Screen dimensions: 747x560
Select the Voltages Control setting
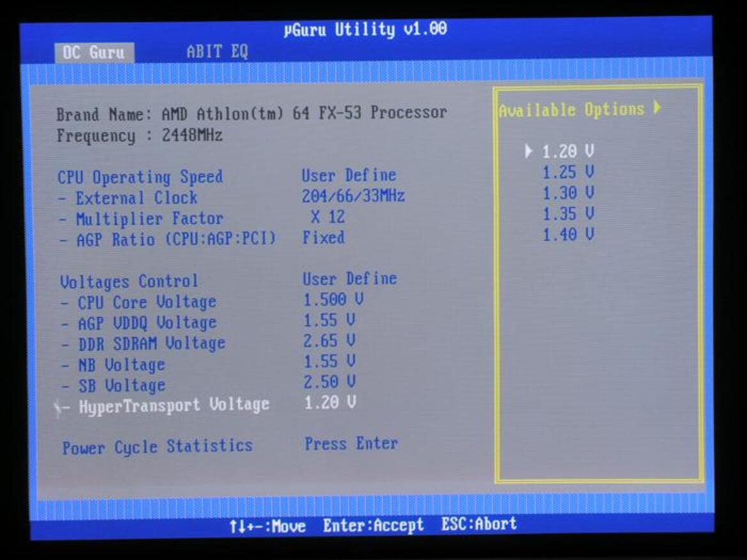129,282
